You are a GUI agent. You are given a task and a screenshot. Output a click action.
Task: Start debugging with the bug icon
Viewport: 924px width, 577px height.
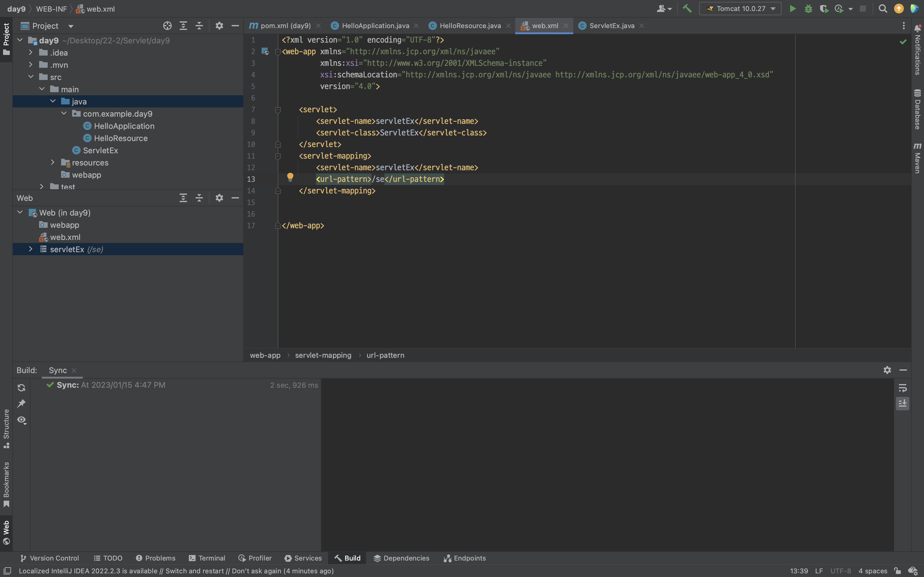808,9
